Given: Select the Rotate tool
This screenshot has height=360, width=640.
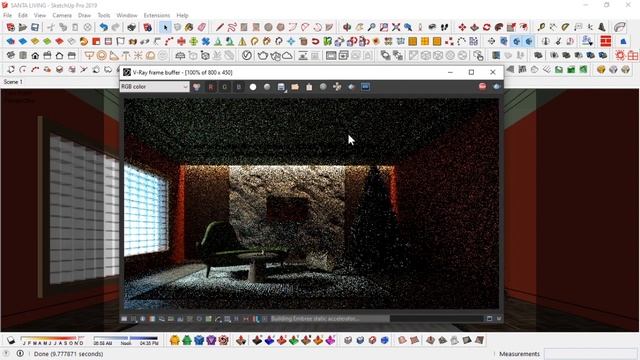Looking at the screenshot, I should point(487,27).
